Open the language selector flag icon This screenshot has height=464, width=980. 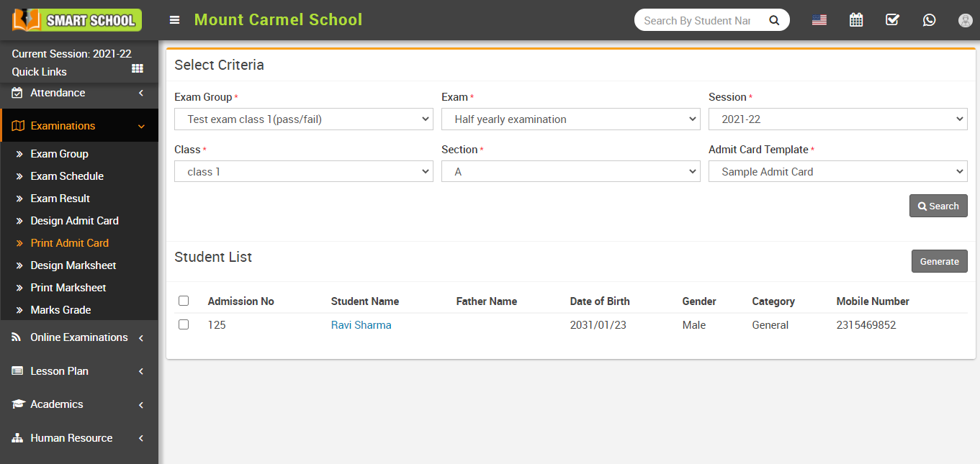(819, 20)
